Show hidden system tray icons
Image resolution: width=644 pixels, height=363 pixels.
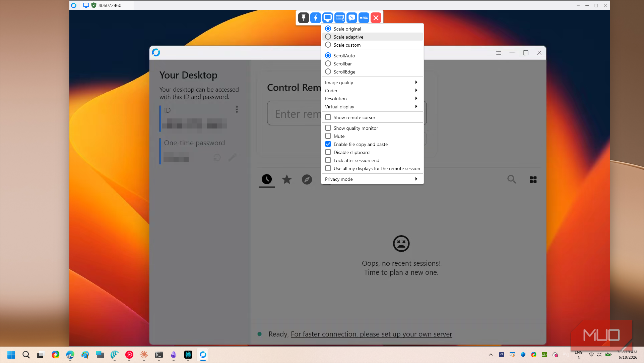pos(491,355)
